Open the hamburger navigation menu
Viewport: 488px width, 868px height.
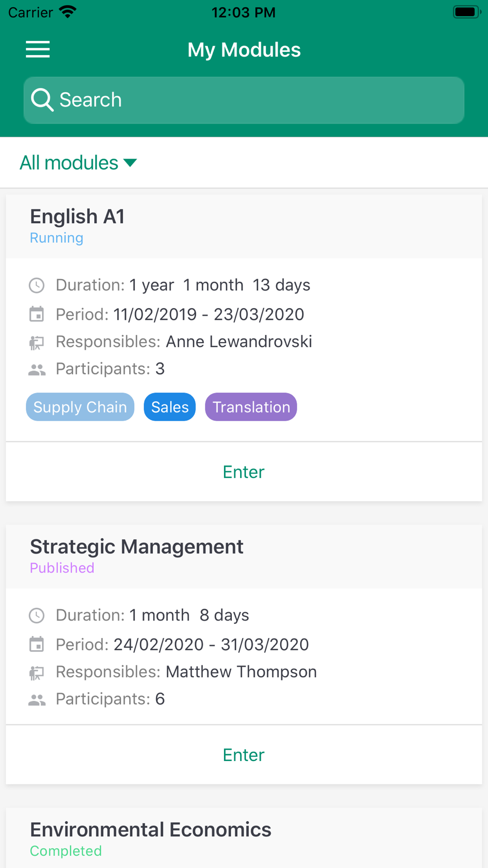point(38,49)
